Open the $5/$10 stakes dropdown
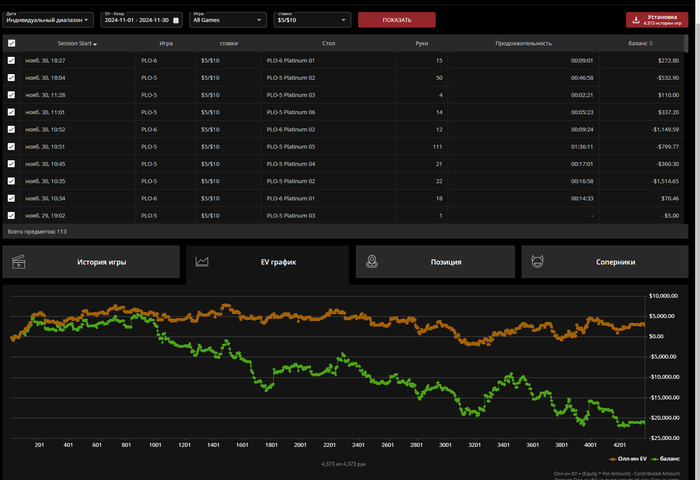 pyautogui.click(x=311, y=19)
